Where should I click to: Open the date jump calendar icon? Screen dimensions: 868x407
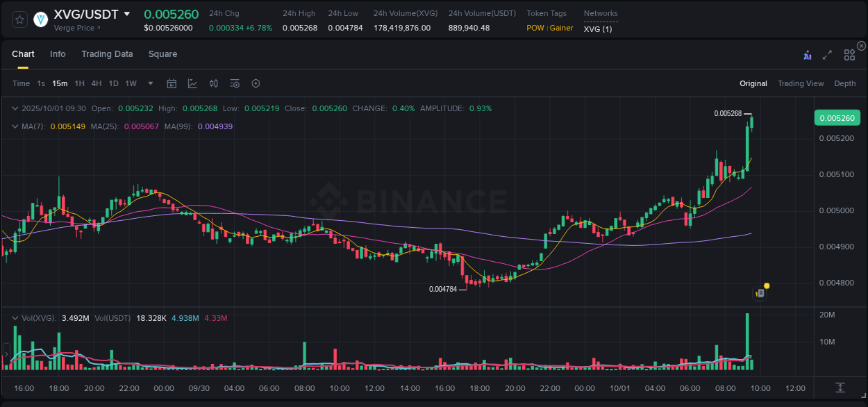(x=172, y=83)
